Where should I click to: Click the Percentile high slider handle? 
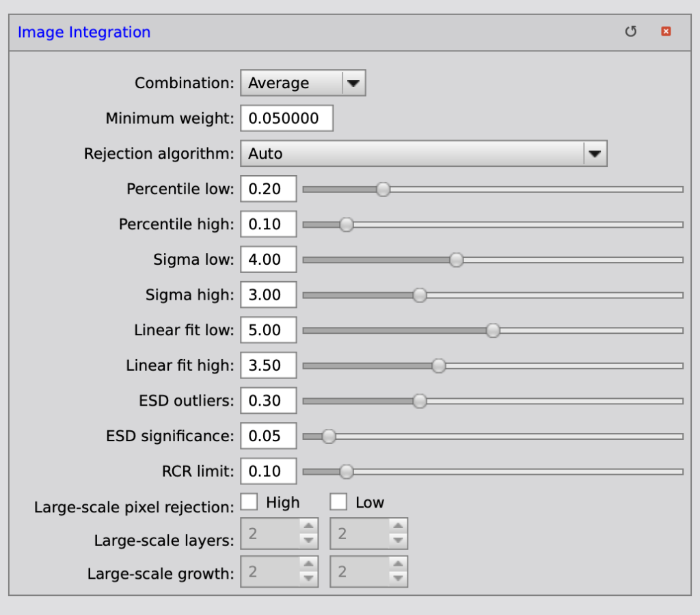(347, 224)
